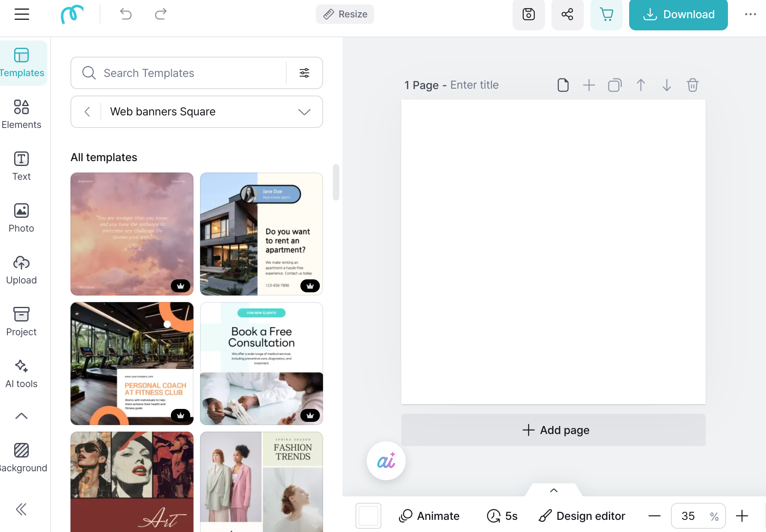Click the page notes icon
Viewport: 766px width, 532px height.
click(563, 85)
